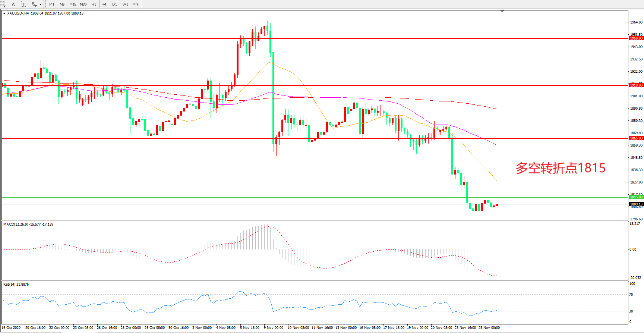Select the H1 timeframe button

[x=94, y=4]
